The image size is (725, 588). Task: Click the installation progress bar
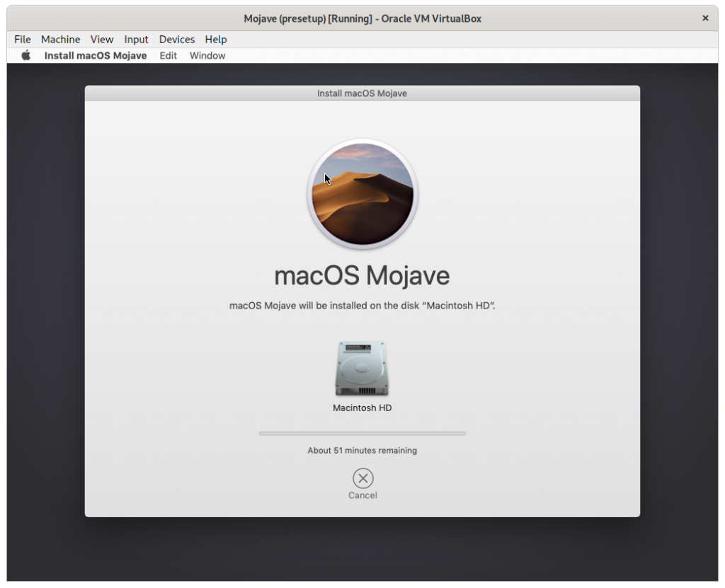point(362,433)
